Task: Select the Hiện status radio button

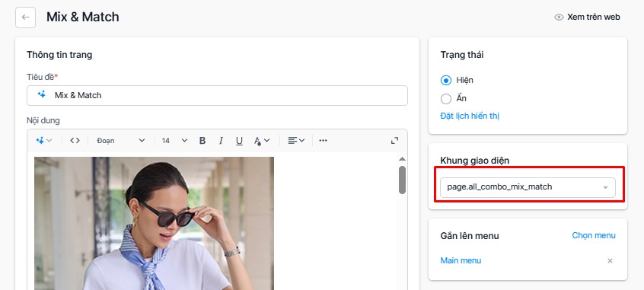Action: coord(446,80)
